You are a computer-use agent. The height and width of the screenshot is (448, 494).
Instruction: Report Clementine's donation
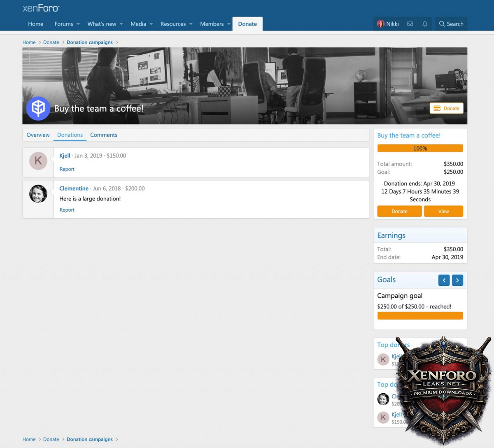67,210
